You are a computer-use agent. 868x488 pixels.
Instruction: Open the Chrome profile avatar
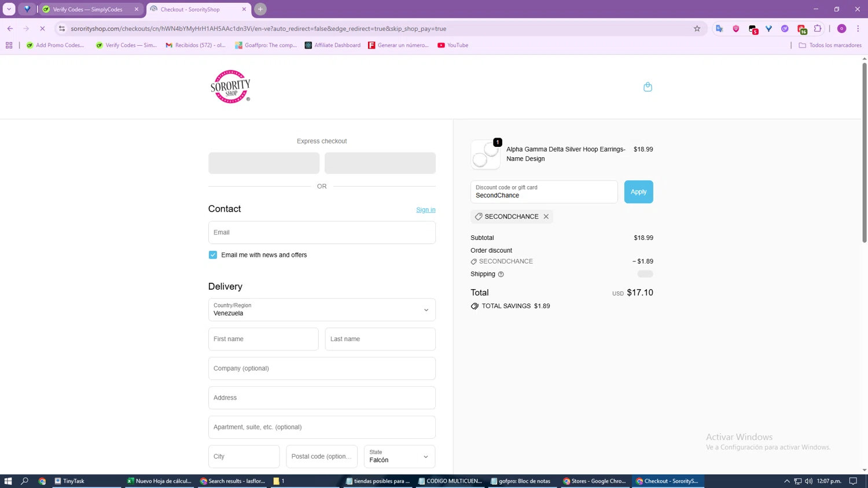[842, 28]
